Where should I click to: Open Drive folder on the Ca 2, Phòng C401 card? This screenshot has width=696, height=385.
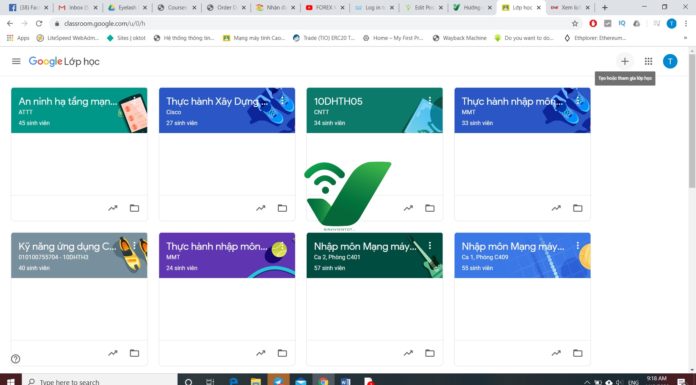point(430,353)
